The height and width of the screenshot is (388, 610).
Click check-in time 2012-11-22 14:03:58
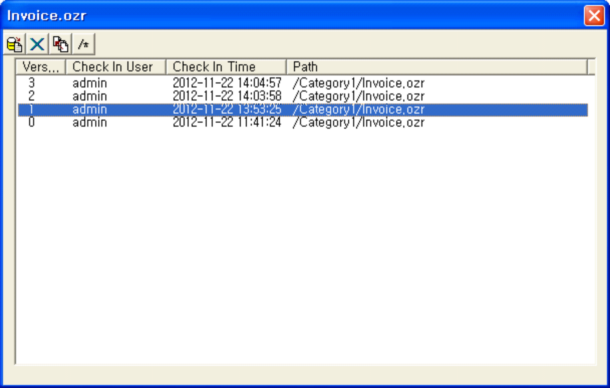click(x=227, y=96)
